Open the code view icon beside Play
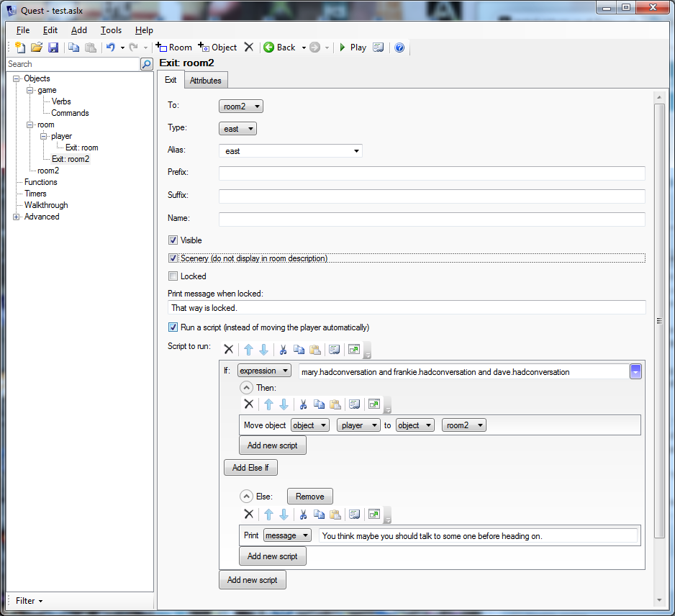The image size is (675, 616). click(x=378, y=47)
